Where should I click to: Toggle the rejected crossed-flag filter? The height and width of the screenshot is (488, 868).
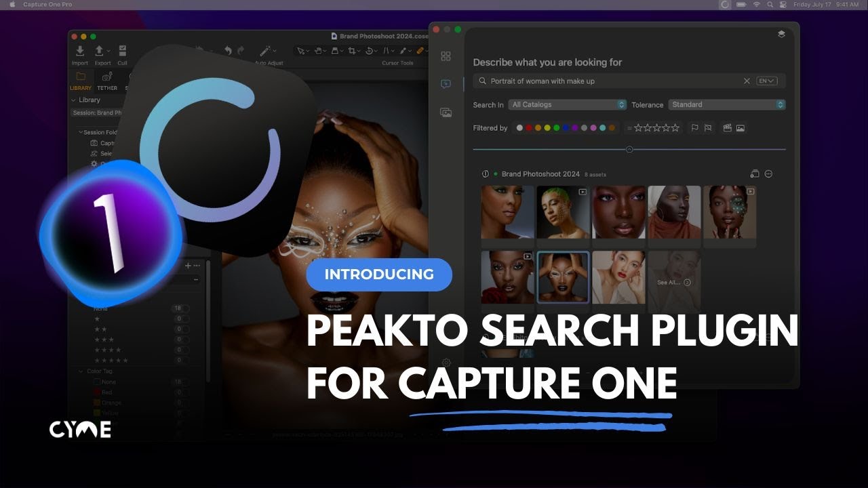click(708, 127)
